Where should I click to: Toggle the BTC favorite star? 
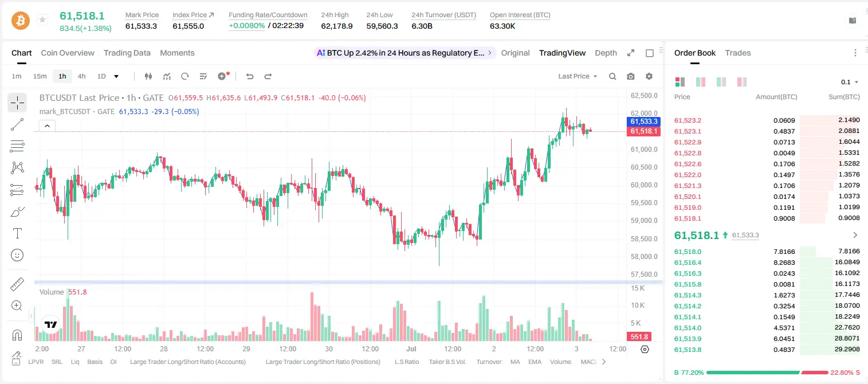(42, 20)
